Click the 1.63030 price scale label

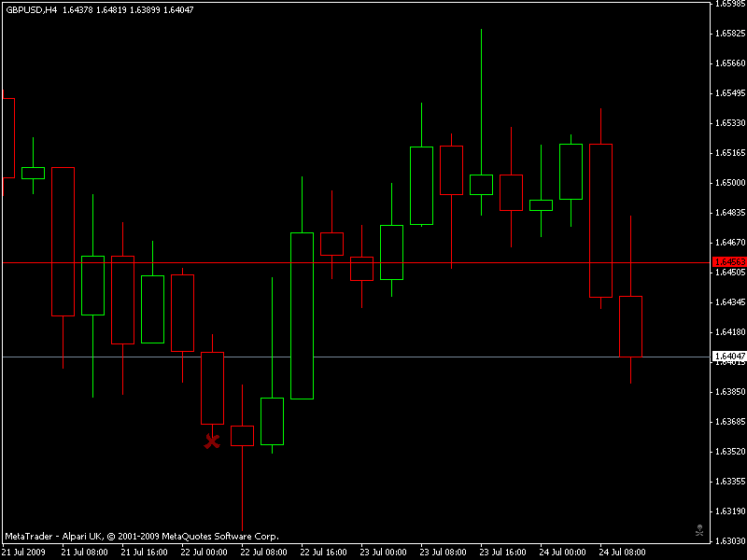point(730,541)
